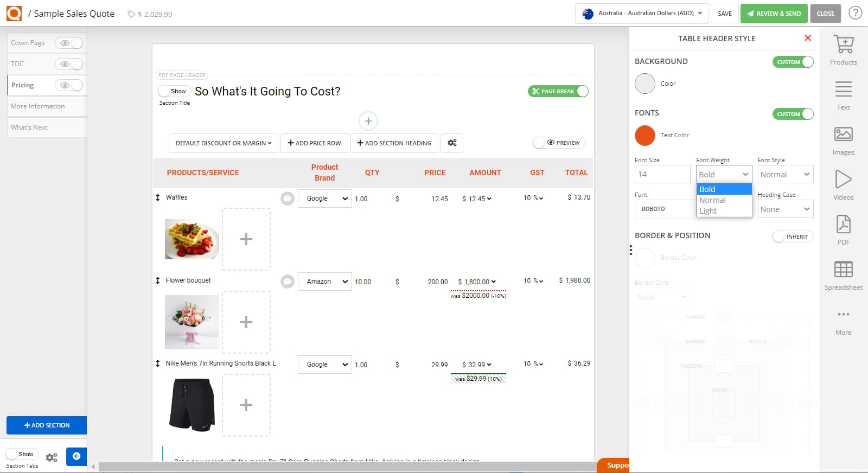The height and width of the screenshot is (473, 868).
Task: Open comment bubble for Flower bouquet row
Action: pos(288,282)
